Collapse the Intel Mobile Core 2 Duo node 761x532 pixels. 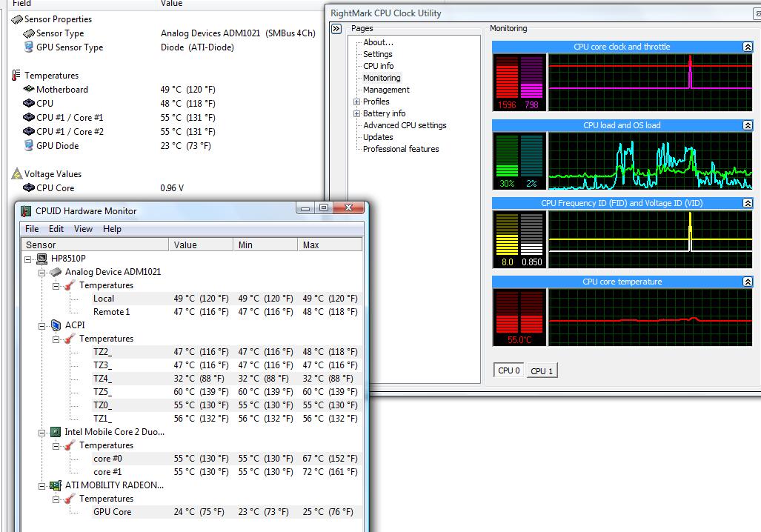[41, 433]
